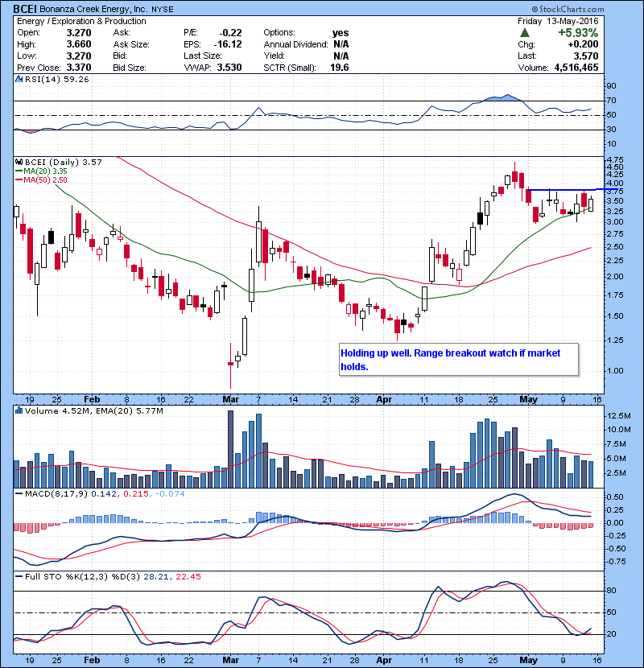Viewport: 644px width, 668px height.
Task: Select the MA(20) 3.35 legend entry
Action: click(x=41, y=171)
